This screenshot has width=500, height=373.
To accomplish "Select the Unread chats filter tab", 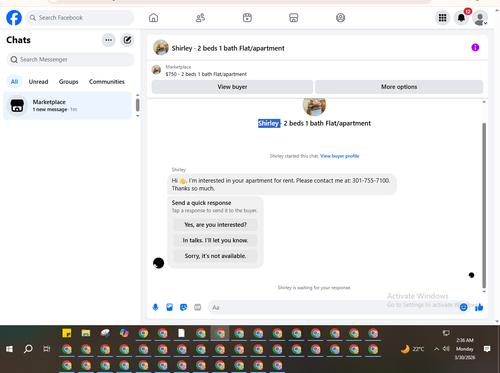I will 38,82.
